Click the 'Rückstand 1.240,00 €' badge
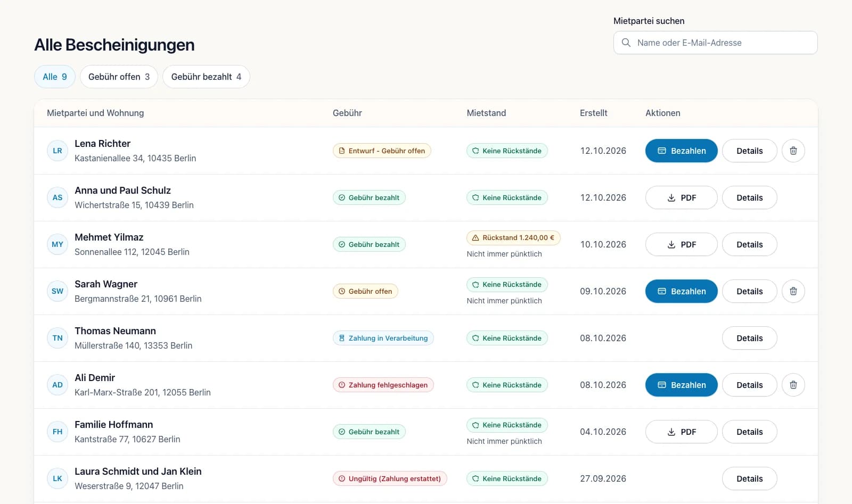 (513, 238)
